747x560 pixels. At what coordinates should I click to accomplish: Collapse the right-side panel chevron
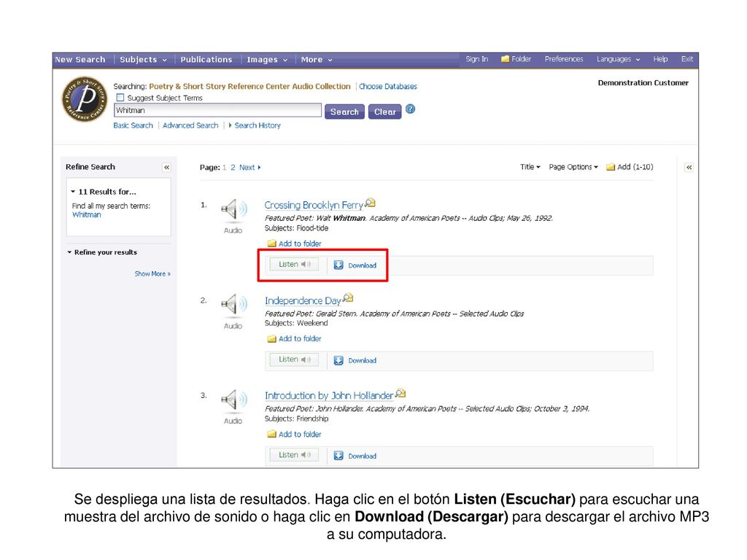(689, 167)
